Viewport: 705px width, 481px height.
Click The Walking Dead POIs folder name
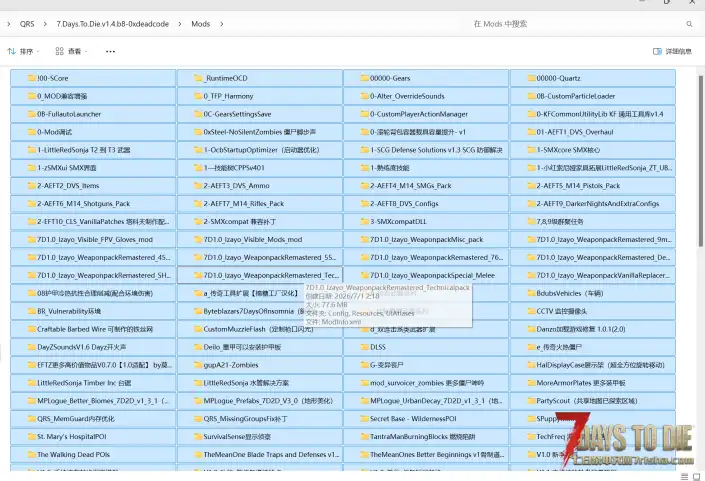(73, 454)
